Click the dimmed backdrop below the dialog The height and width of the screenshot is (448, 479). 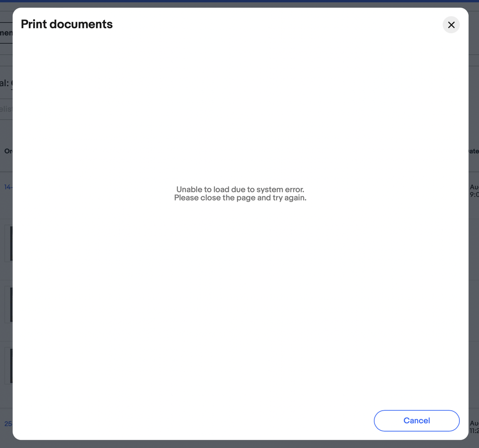tap(240, 444)
